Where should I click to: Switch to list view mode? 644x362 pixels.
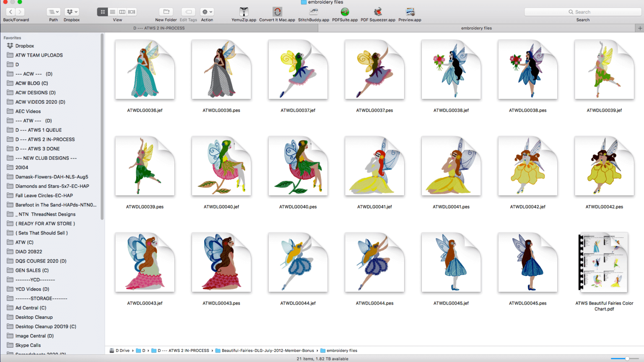pyautogui.click(x=112, y=12)
